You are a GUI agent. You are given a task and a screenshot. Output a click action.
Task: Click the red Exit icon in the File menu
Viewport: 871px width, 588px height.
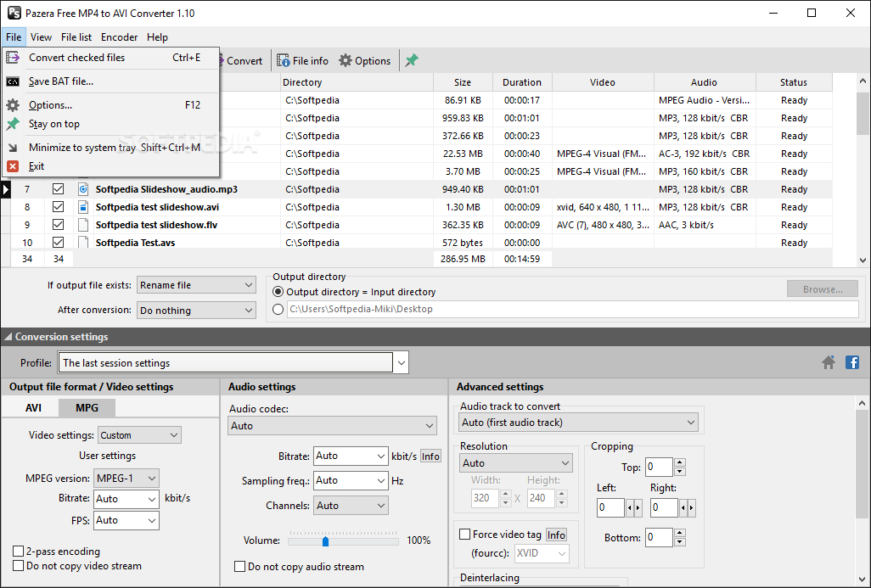point(13,166)
